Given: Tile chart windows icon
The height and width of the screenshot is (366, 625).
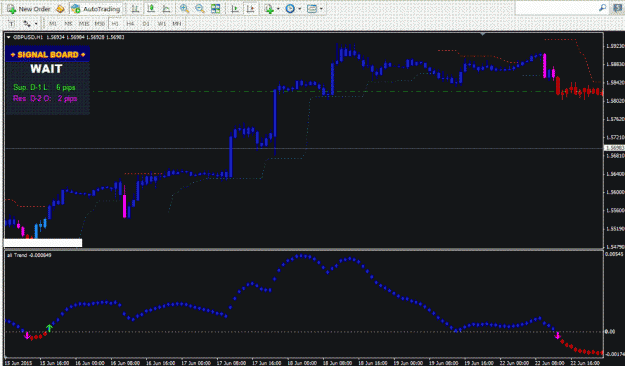Looking at the screenshot, I should (x=216, y=9).
